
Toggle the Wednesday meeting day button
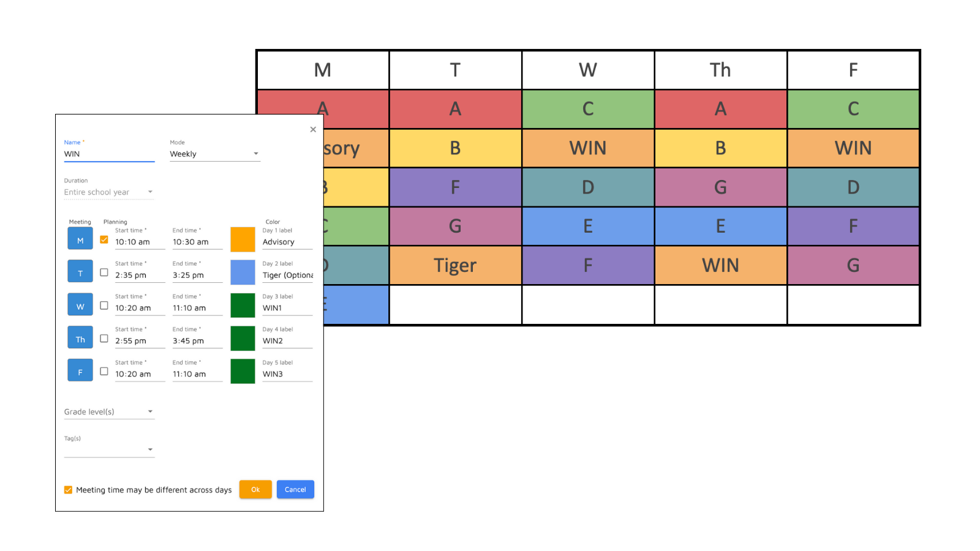click(80, 305)
